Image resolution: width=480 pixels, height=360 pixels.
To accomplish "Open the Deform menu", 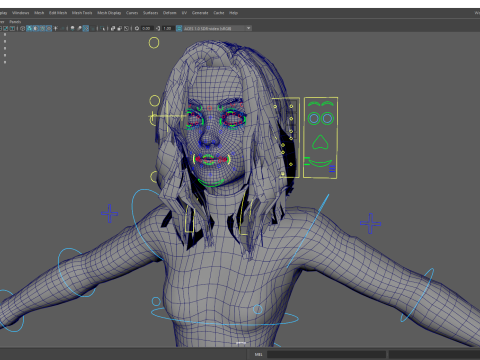I will 169,13.
